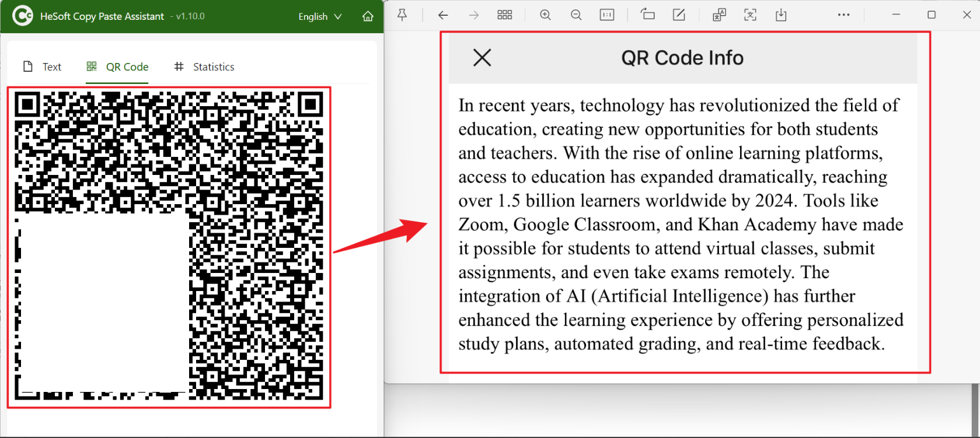Screen dimensions: 980x438
Task: Click the HeSoft Copy Paste Assistant logo
Action: click(x=23, y=16)
